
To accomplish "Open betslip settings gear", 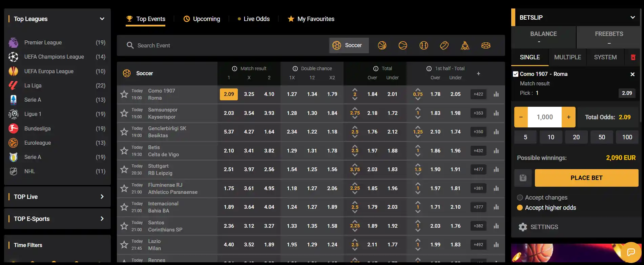I will [523, 227].
